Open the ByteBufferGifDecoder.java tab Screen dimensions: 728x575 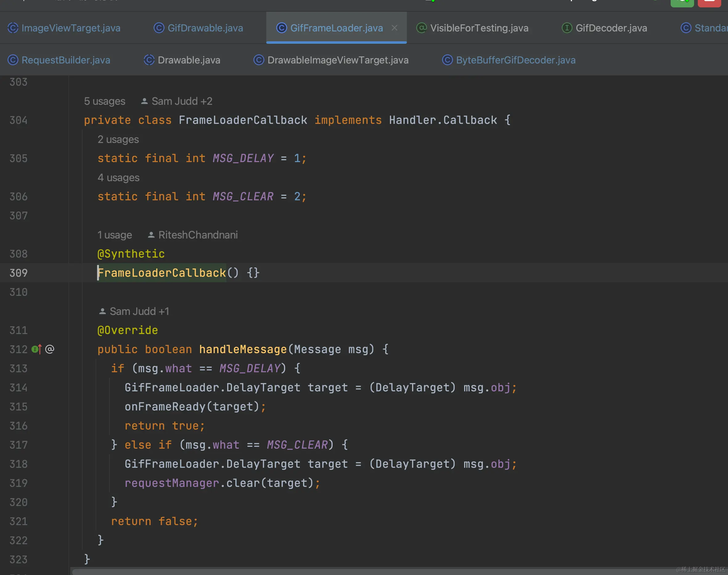pos(515,60)
